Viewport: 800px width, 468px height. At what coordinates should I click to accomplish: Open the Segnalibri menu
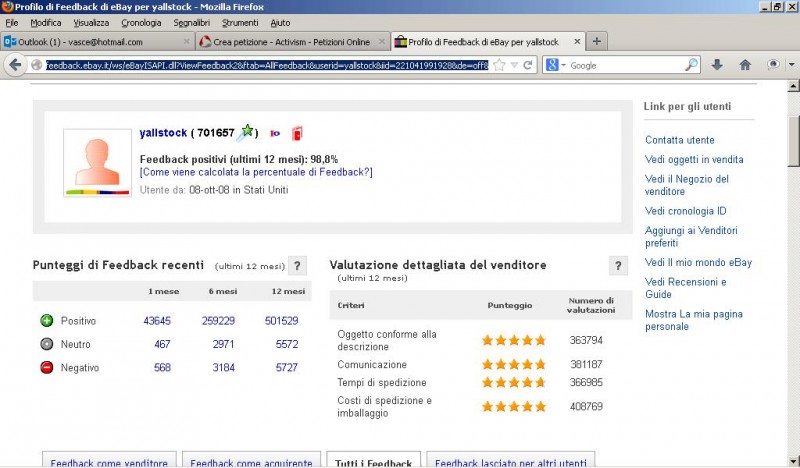tap(191, 22)
